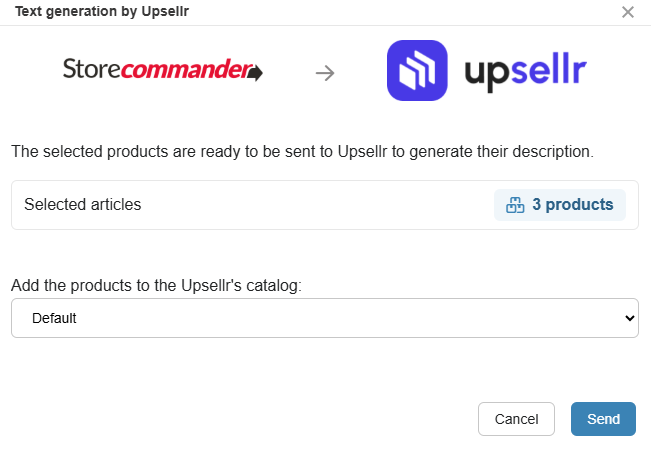Click the 'Add the products to the Upsellr's catalog' label
Viewport: 651px width, 463px height.
point(156,285)
